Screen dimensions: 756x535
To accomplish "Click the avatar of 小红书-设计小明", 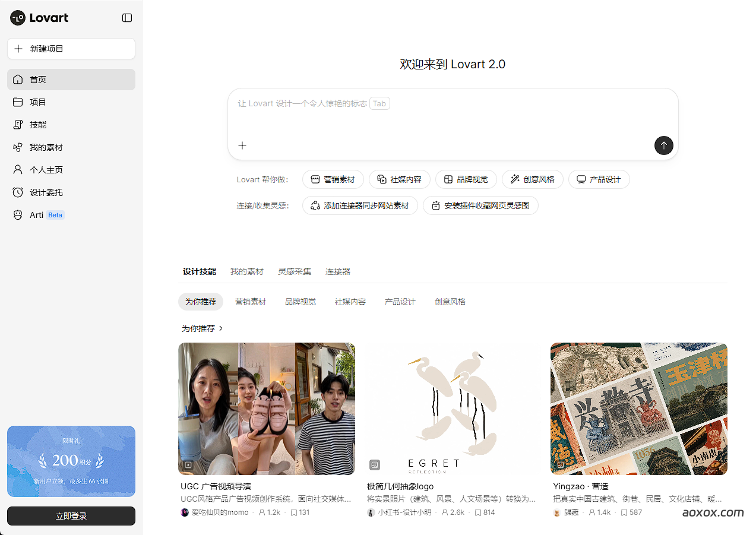I will [x=371, y=512].
